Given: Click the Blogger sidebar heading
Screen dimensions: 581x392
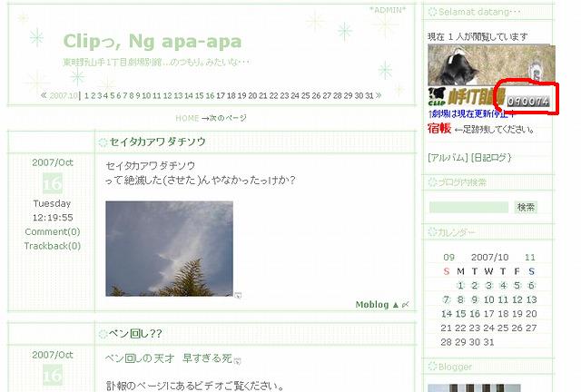Looking at the screenshot, I should (x=455, y=367).
